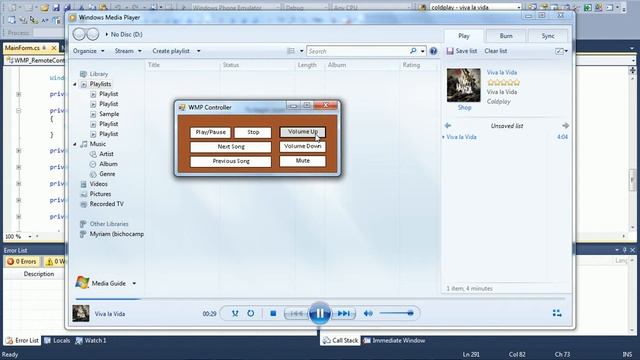Toggle the 0 Errors filter in Error List

coord(22,262)
